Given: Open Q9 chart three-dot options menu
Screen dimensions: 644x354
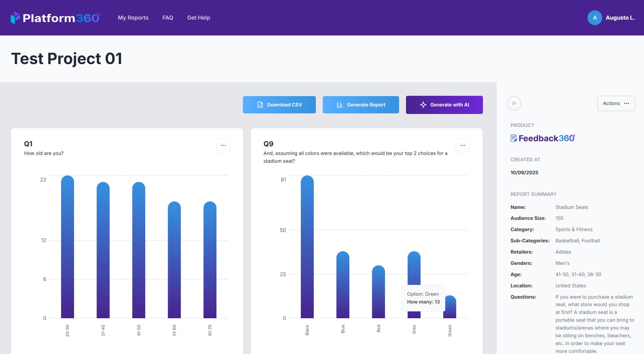Looking at the screenshot, I should 462,145.
